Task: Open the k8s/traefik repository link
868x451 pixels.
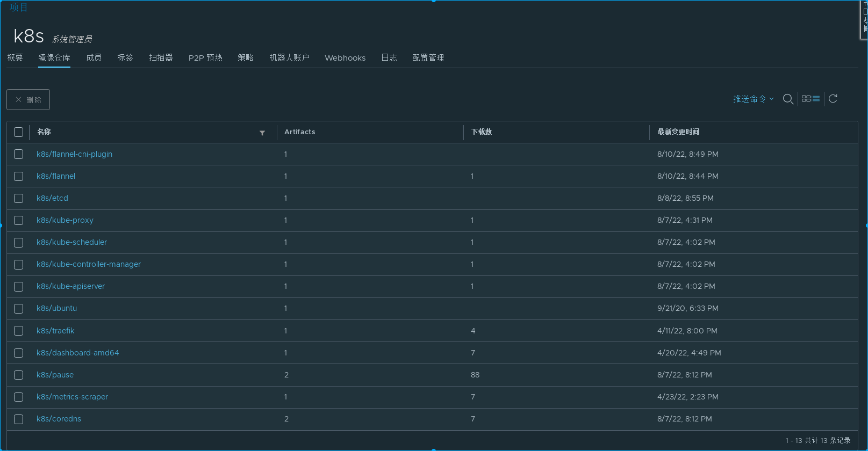Action: coord(55,331)
